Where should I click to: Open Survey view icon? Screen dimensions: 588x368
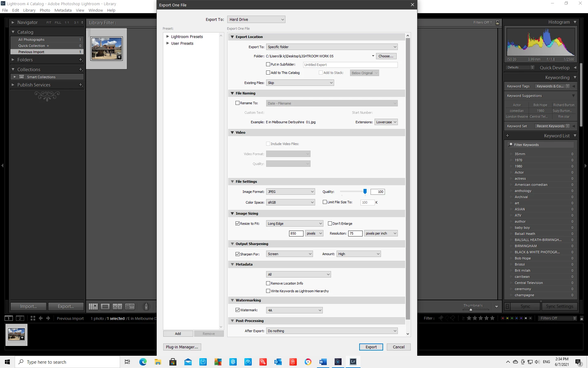tap(130, 306)
